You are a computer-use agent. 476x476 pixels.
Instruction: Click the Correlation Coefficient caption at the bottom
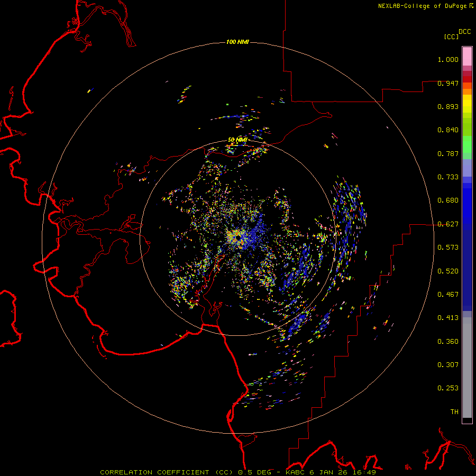[x=237, y=472]
